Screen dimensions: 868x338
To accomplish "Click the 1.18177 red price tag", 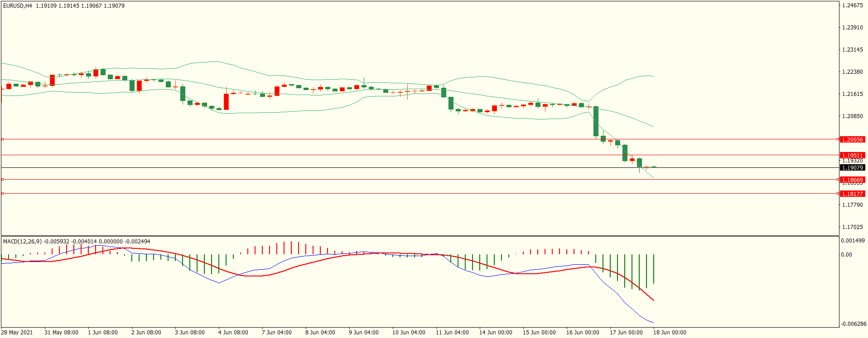I will click(852, 194).
